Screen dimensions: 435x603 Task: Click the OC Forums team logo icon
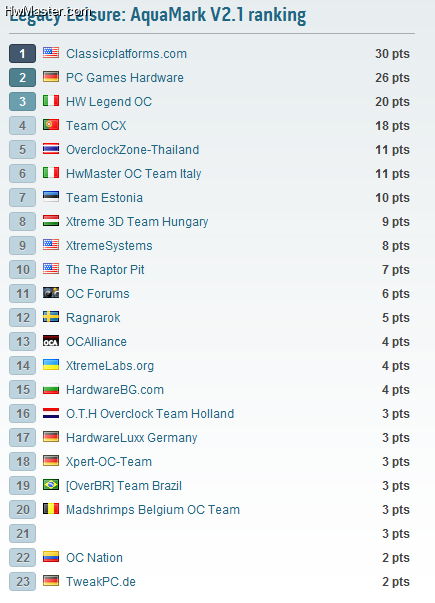(x=51, y=293)
